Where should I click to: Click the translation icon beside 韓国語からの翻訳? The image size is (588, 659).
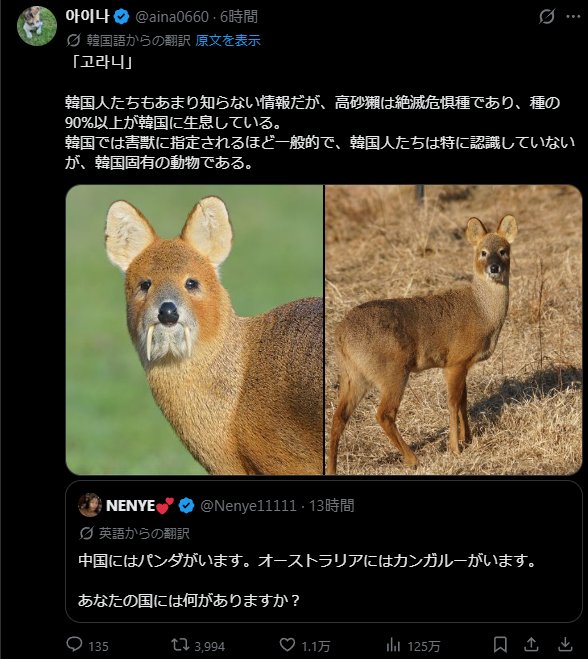pyautogui.click(x=74, y=40)
